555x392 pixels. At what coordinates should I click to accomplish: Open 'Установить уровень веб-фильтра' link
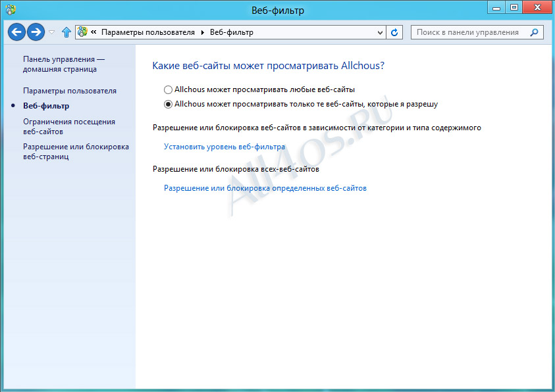[x=225, y=147]
